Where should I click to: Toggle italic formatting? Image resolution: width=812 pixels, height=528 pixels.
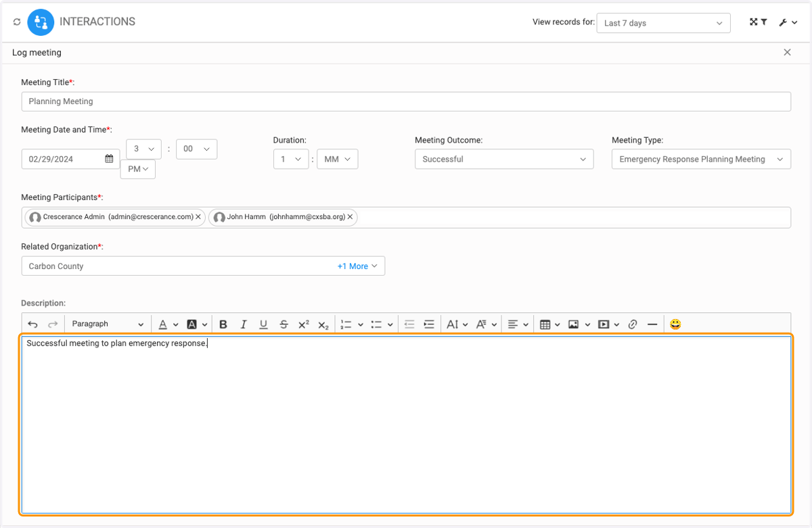[x=244, y=325]
